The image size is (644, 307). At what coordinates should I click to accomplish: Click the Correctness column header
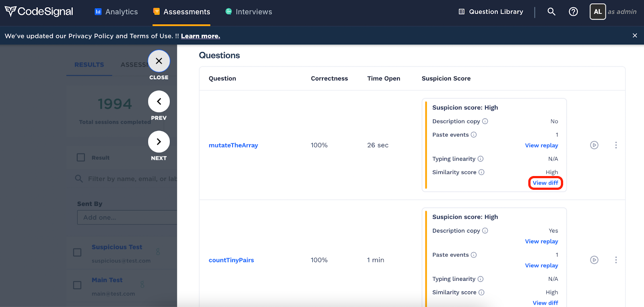click(x=329, y=79)
